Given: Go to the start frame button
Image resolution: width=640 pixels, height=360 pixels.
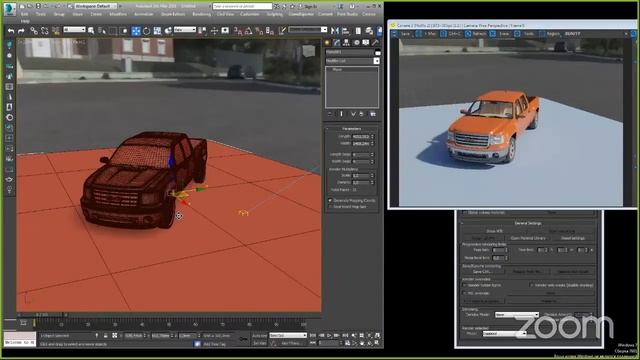Looking at the screenshot, I should coord(313,336).
